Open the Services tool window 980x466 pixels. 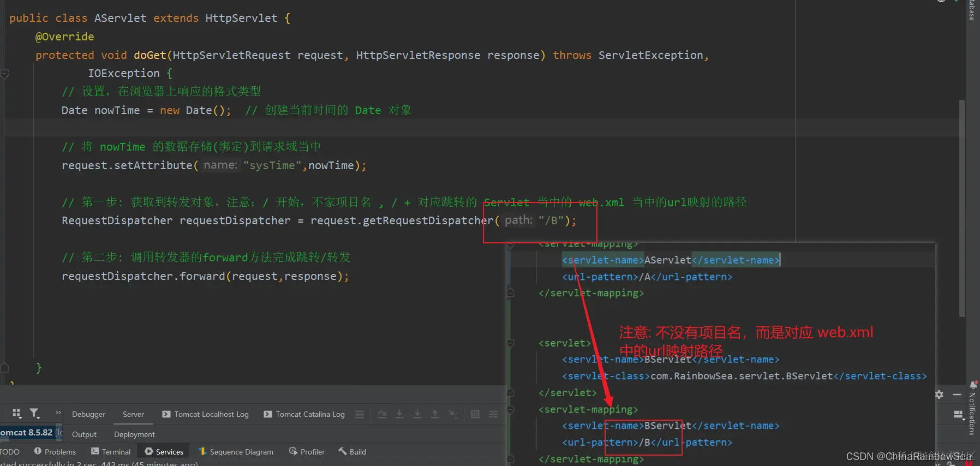pos(164,452)
